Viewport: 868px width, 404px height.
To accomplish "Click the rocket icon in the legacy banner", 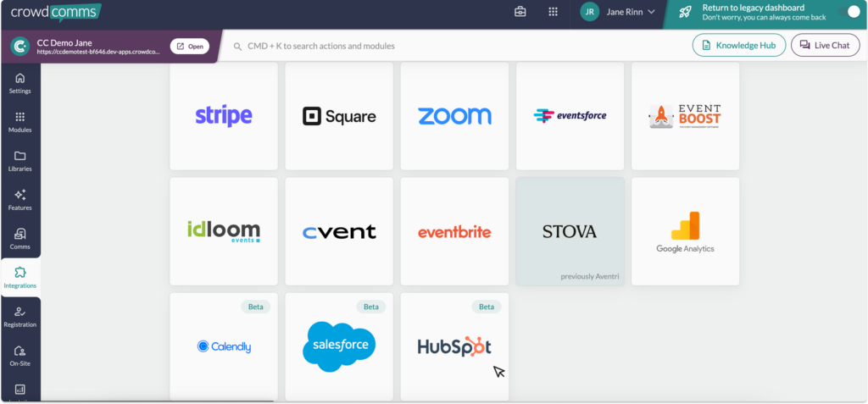I will coord(685,12).
